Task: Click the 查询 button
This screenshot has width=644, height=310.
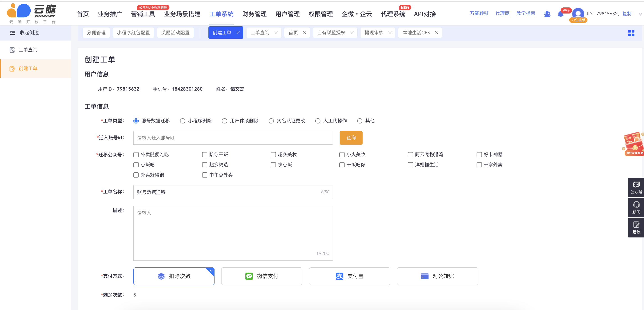Action: [351, 138]
